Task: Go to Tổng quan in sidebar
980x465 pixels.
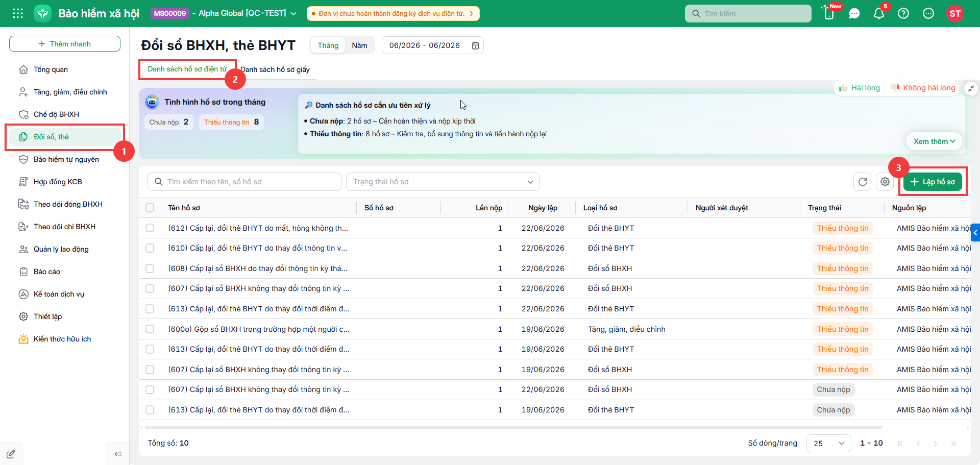Action: pyautogui.click(x=65, y=69)
